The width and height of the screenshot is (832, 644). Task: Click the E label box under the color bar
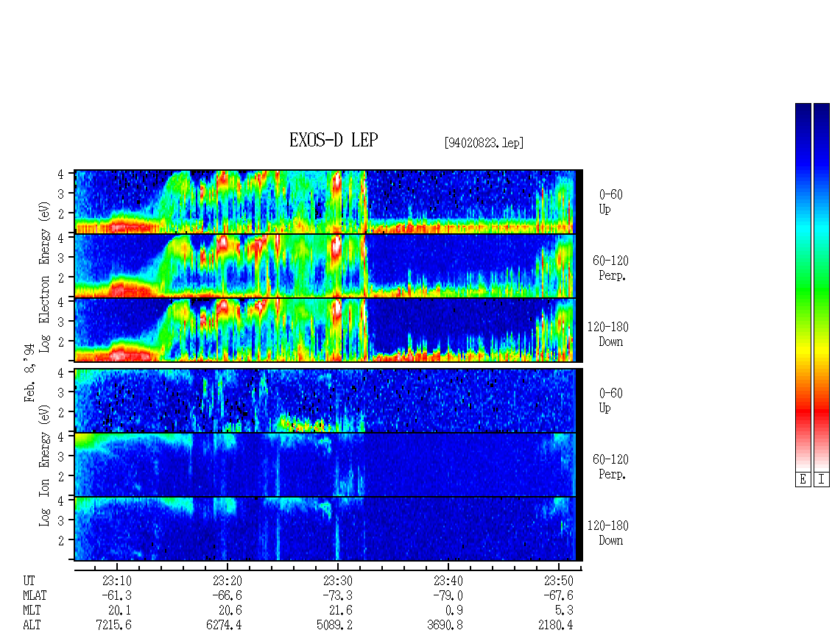click(803, 480)
